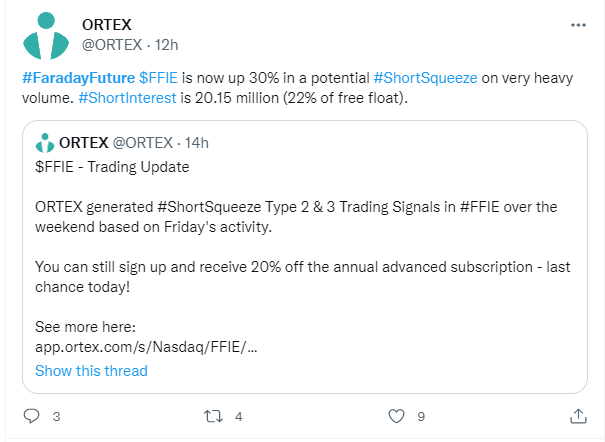Open the quoted $FFIE Trading Update tweet
Image resolution: width=605 pixels, height=442 pixels.
(305, 257)
